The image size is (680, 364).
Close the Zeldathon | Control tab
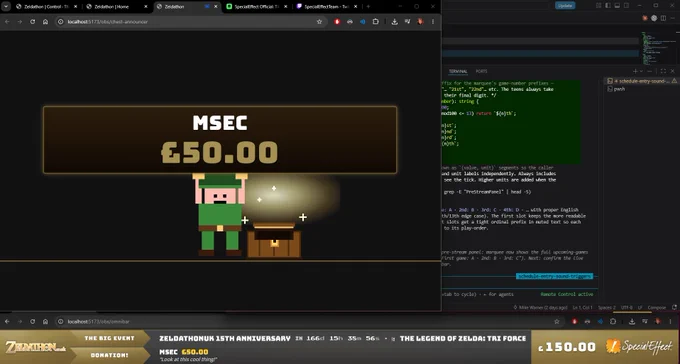coord(75,7)
